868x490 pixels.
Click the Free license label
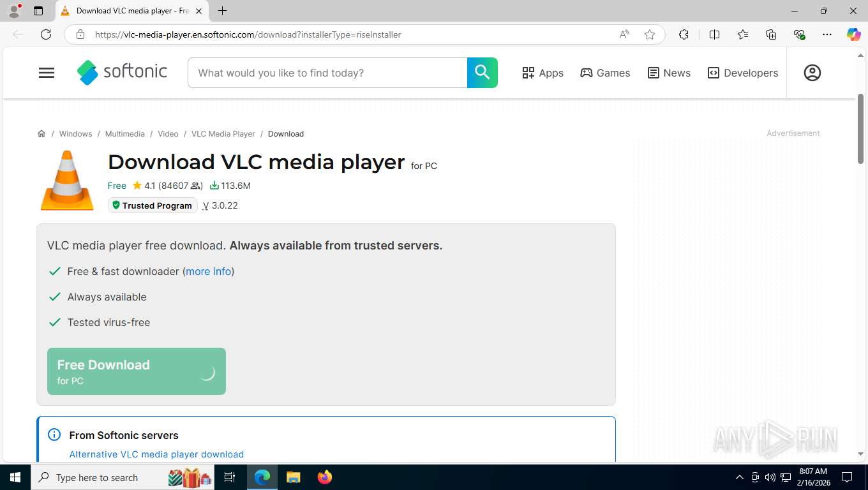pyautogui.click(x=117, y=186)
